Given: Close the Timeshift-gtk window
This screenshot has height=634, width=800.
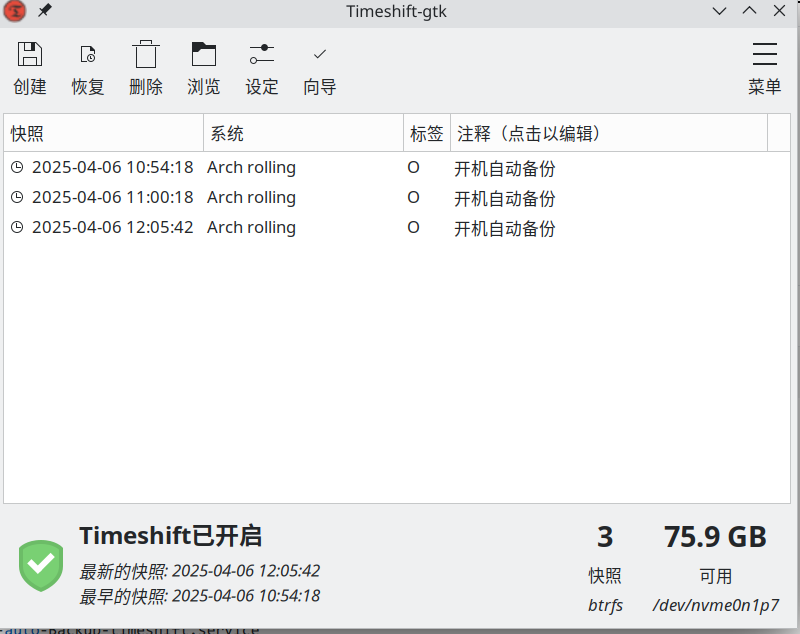Looking at the screenshot, I should click(x=780, y=11).
